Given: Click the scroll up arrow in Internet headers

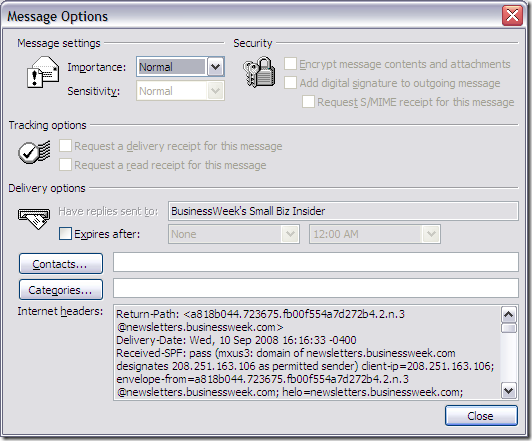Looking at the screenshot, I should tap(509, 314).
